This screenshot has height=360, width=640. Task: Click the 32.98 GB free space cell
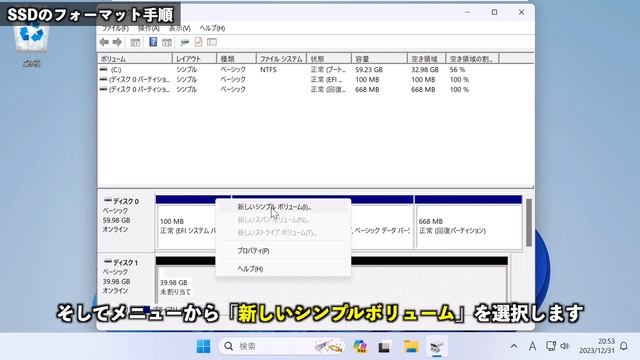[425, 70]
